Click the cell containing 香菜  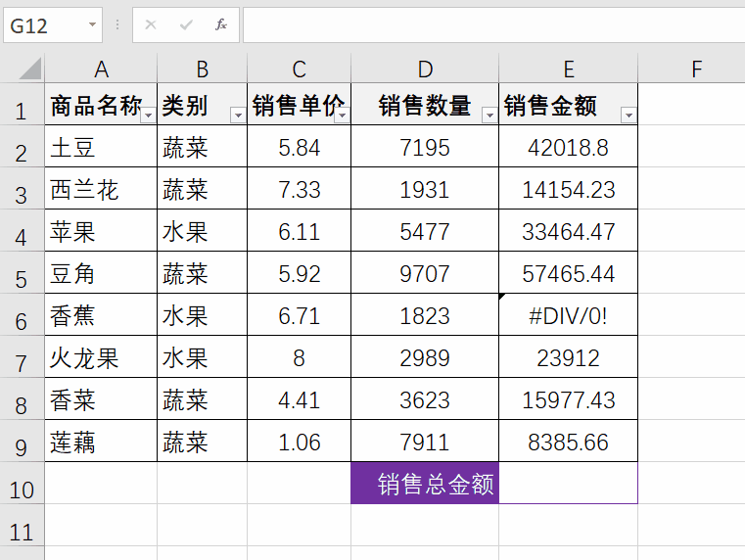[101, 398]
